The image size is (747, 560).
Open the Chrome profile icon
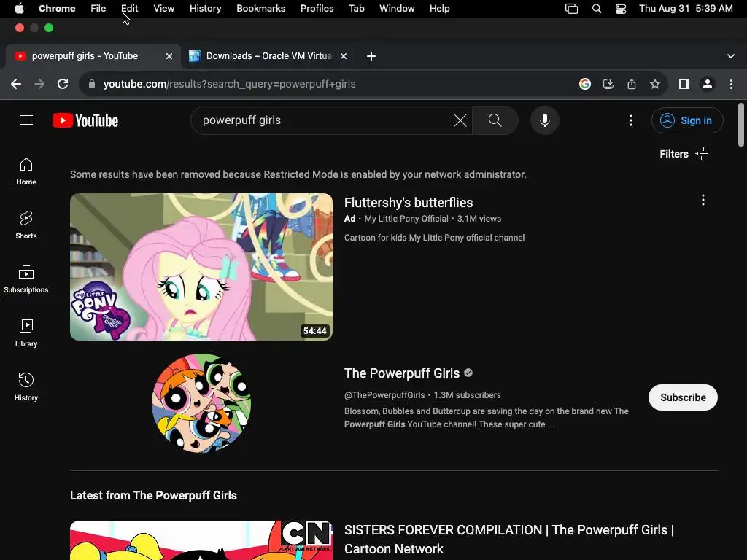pos(708,84)
